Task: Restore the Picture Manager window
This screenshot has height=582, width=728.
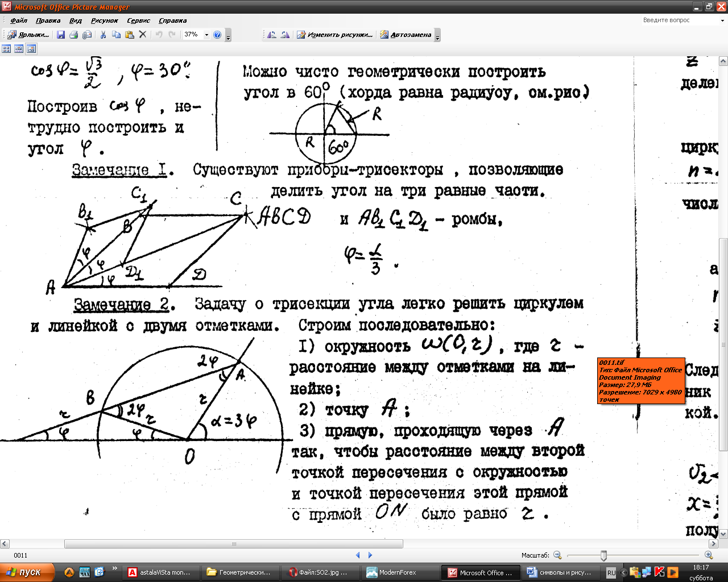Action: 709,7
